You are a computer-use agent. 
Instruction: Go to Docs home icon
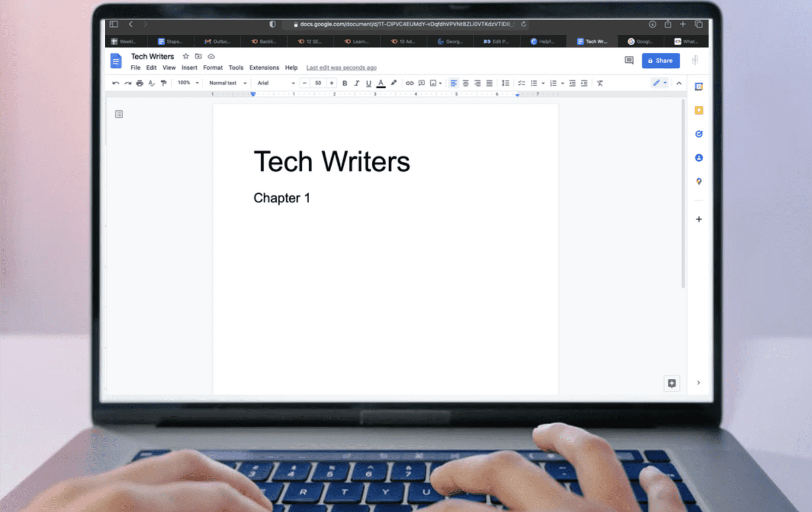pyautogui.click(x=116, y=61)
